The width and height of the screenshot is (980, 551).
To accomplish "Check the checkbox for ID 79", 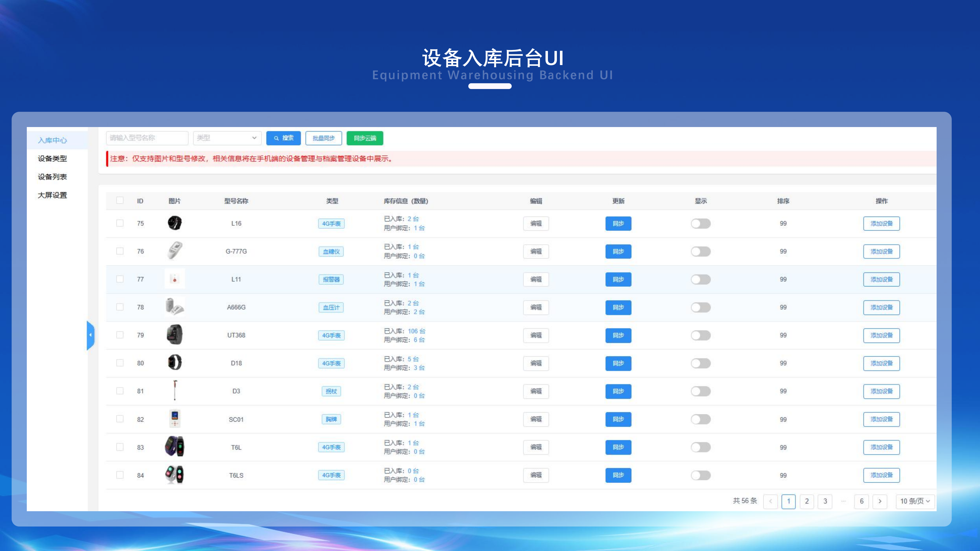I will [x=120, y=335].
